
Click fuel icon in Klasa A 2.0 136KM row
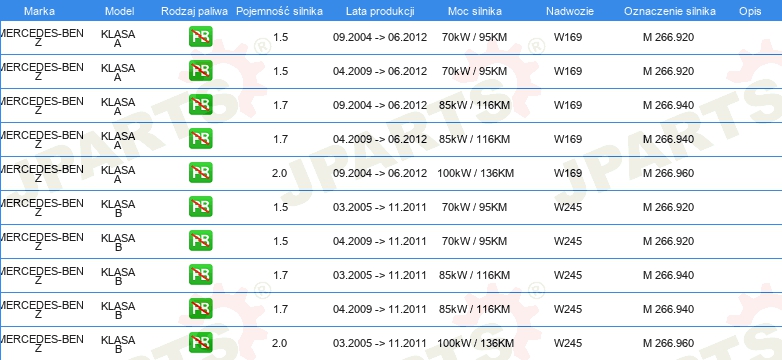(x=200, y=173)
